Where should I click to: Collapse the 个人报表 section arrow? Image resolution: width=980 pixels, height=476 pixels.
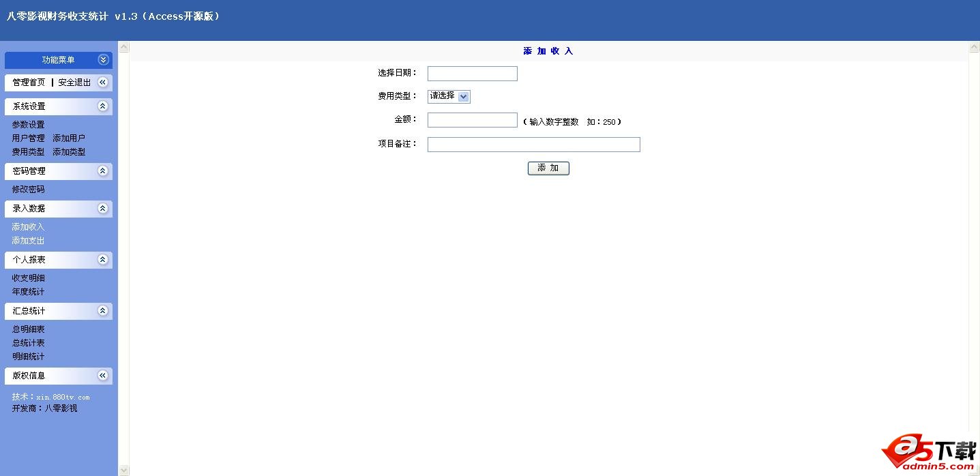(103, 260)
